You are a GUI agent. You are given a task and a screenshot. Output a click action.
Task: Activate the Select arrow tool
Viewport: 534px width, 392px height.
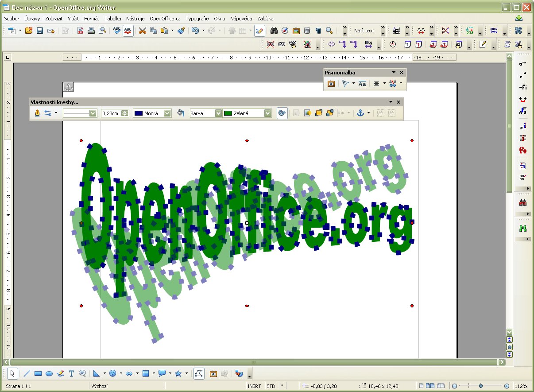[13, 373]
